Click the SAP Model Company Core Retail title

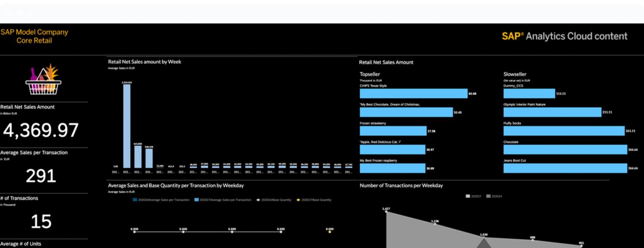click(34, 36)
